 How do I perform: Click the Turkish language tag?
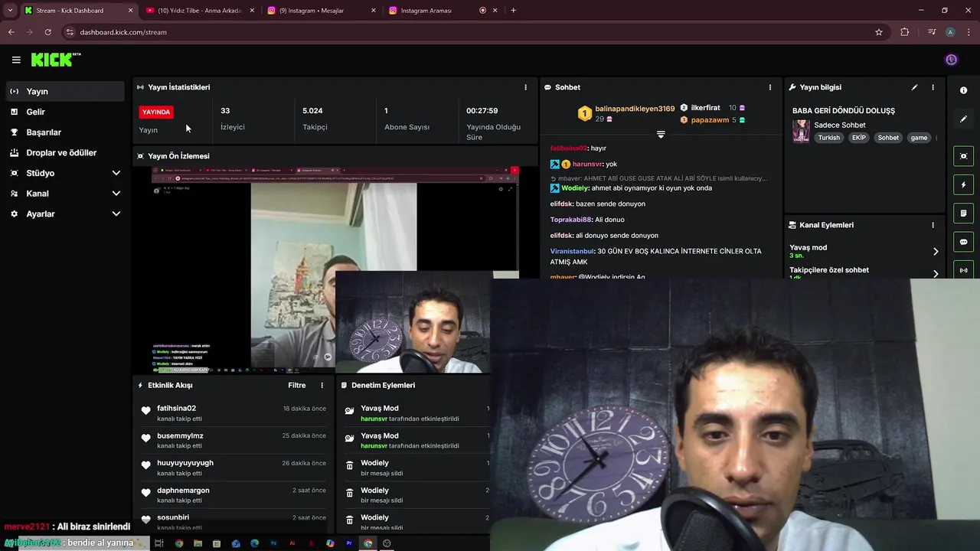[x=828, y=138]
